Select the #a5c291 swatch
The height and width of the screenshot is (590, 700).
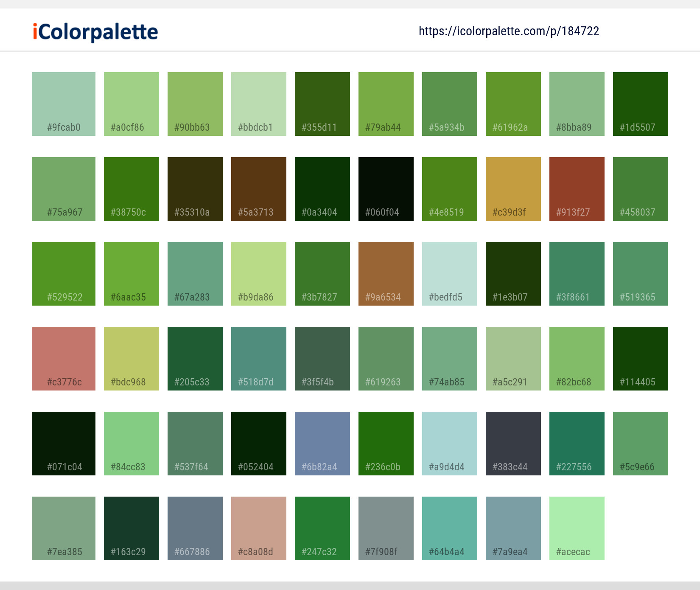(x=513, y=359)
